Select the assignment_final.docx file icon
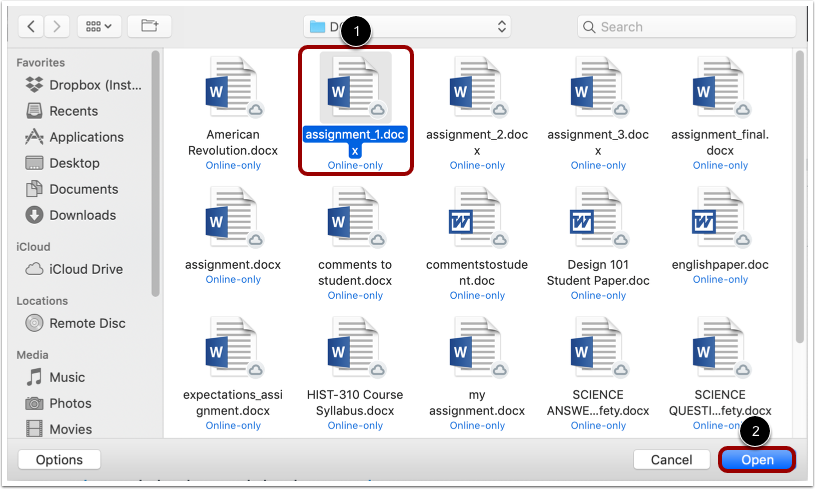Image resolution: width=815 pixels, height=489 pixels. point(720,87)
